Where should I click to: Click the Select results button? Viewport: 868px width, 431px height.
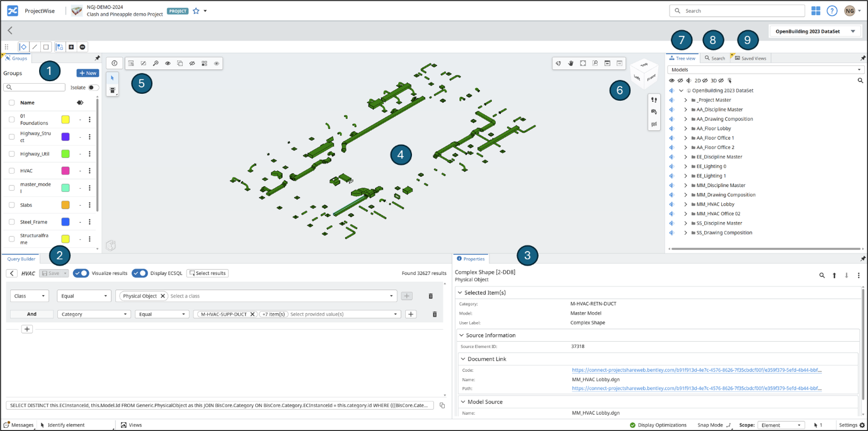point(207,273)
